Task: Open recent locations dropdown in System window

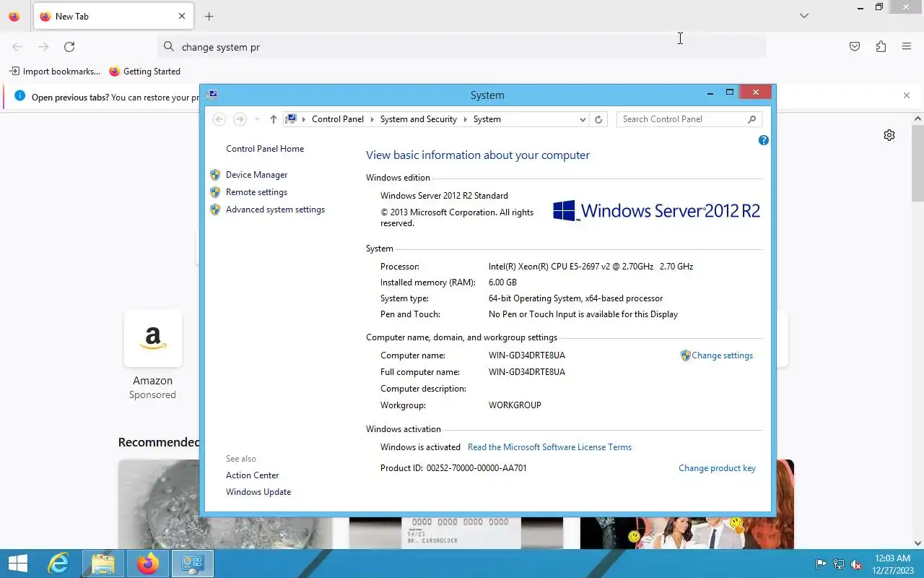Action: point(256,119)
